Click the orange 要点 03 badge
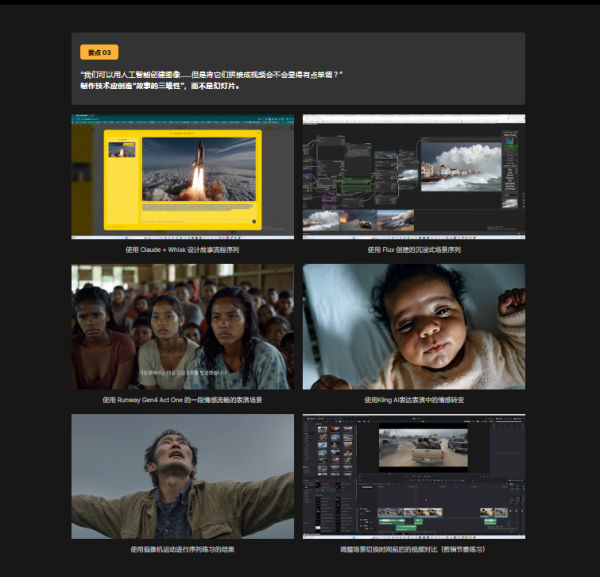Screen dimensions: 600x577 pos(99,52)
